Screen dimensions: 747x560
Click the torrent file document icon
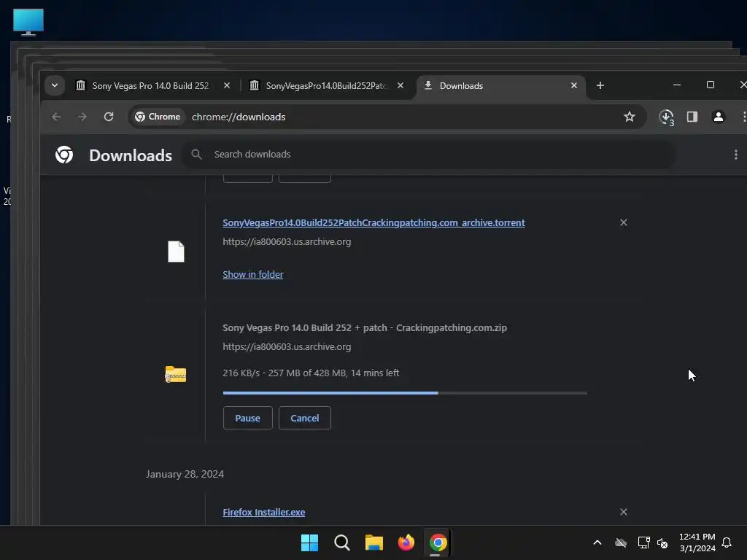pyautogui.click(x=176, y=252)
